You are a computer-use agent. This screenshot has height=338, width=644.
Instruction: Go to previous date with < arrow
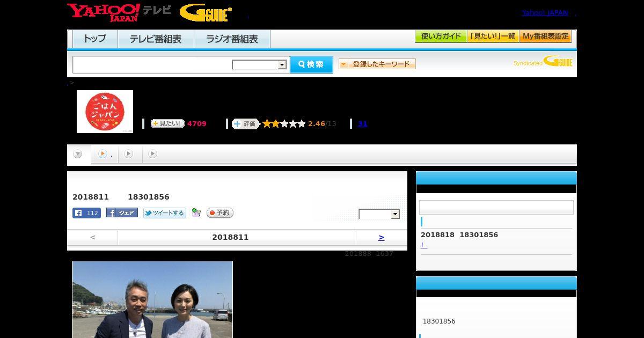click(93, 237)
